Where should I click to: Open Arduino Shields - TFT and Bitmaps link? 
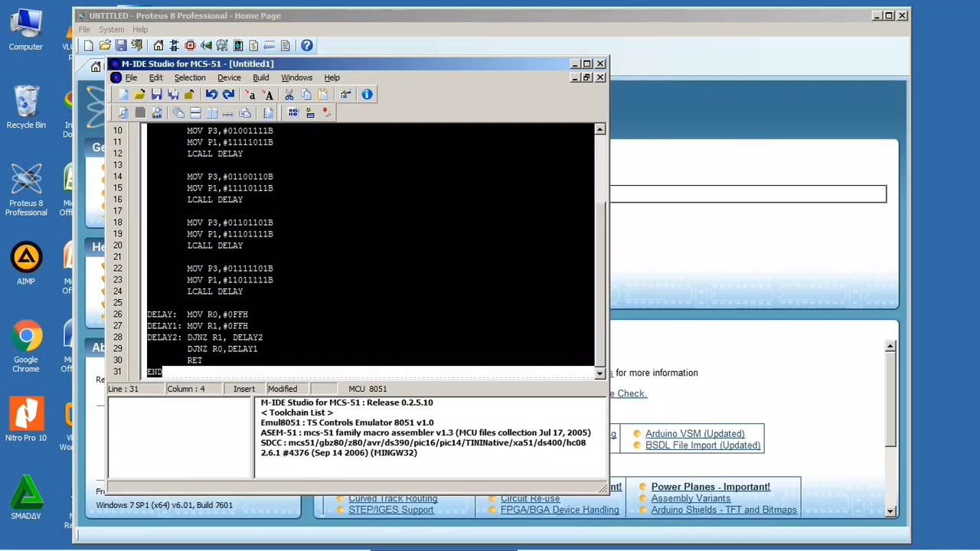click(x=724, y=510)
